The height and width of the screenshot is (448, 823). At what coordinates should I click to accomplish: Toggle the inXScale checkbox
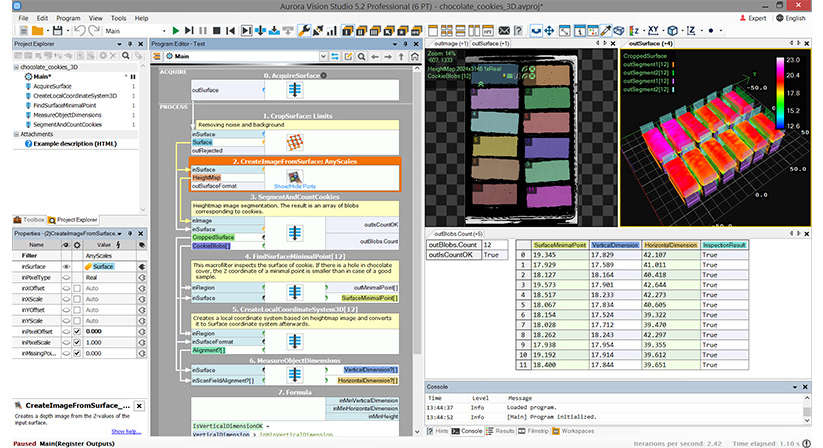(x=77, y=299)
